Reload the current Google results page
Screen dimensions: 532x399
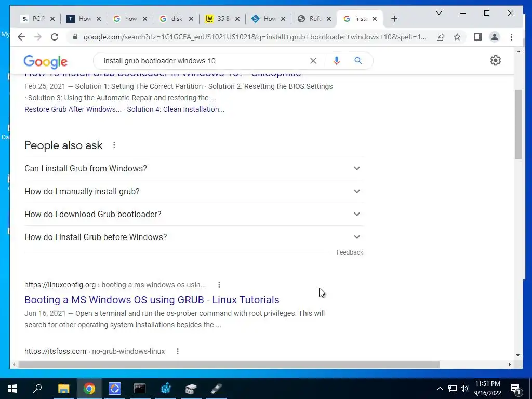(54, 37)
